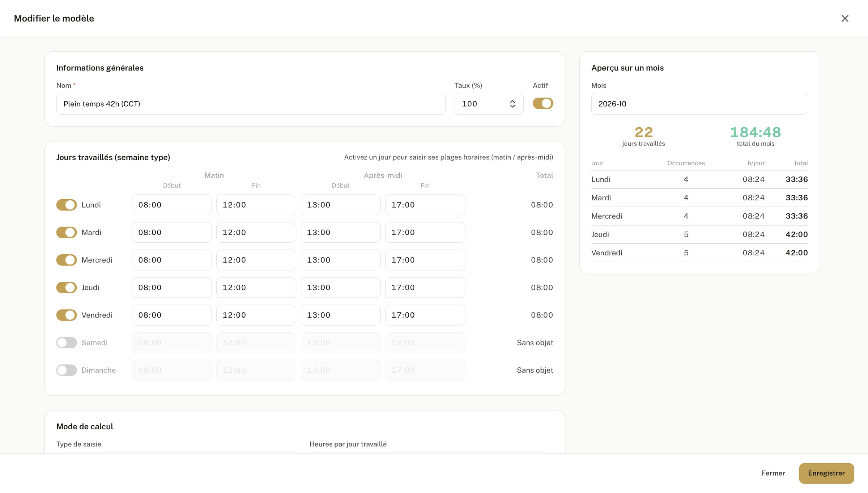Edit Vendredi afternoon start time
This screenshot has width=868, height=493.
pos(341,315)
